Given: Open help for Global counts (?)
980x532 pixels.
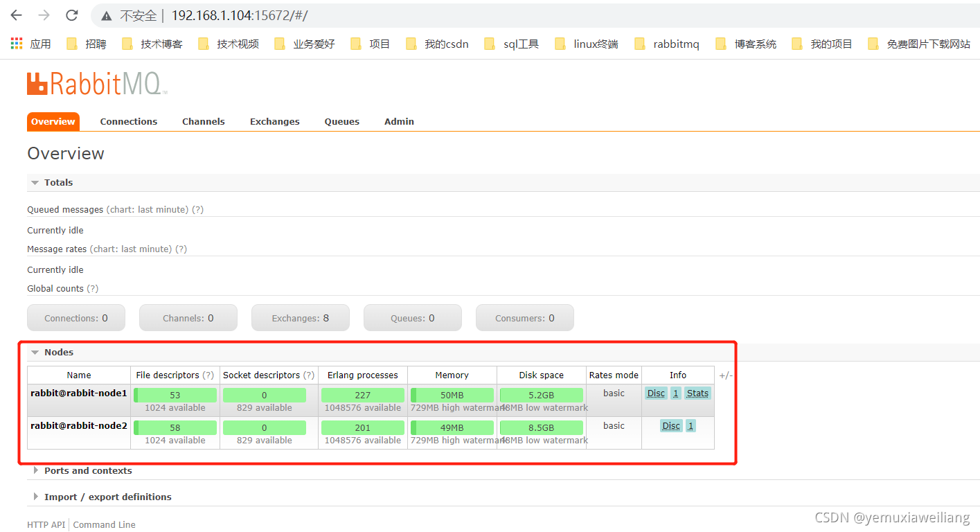Looking at the screenshot, I should (x=93, y=288).
